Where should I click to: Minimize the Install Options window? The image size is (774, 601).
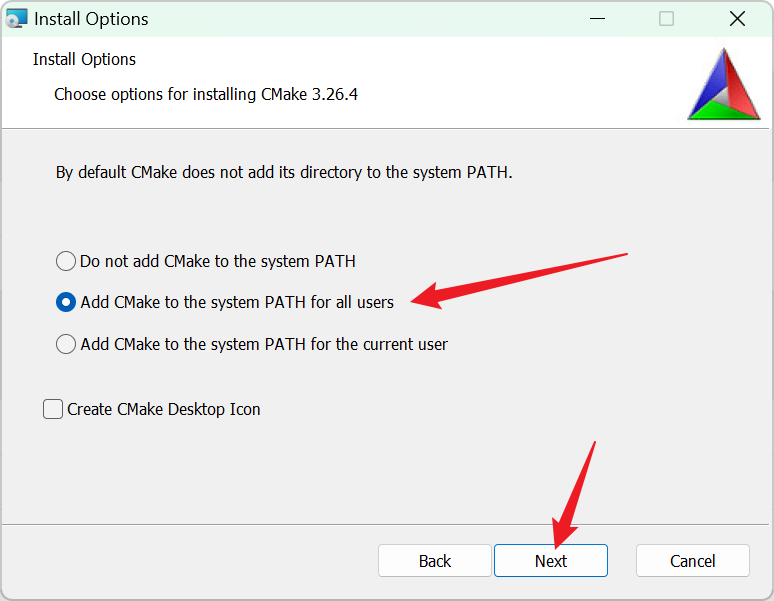pyautogui.click(x=597, y=19)
